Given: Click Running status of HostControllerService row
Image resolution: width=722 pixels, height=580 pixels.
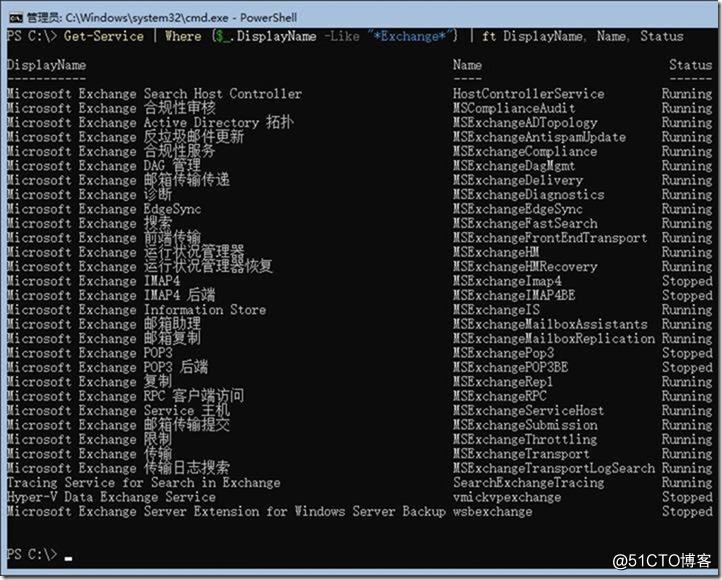Looking at the screenshot, I should [687, 94].
